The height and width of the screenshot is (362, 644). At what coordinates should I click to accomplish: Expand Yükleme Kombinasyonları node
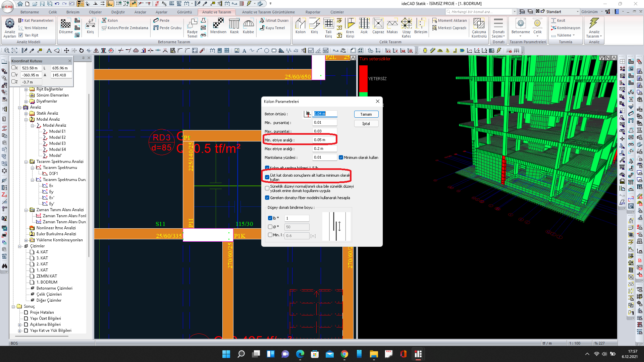point(26,240)
